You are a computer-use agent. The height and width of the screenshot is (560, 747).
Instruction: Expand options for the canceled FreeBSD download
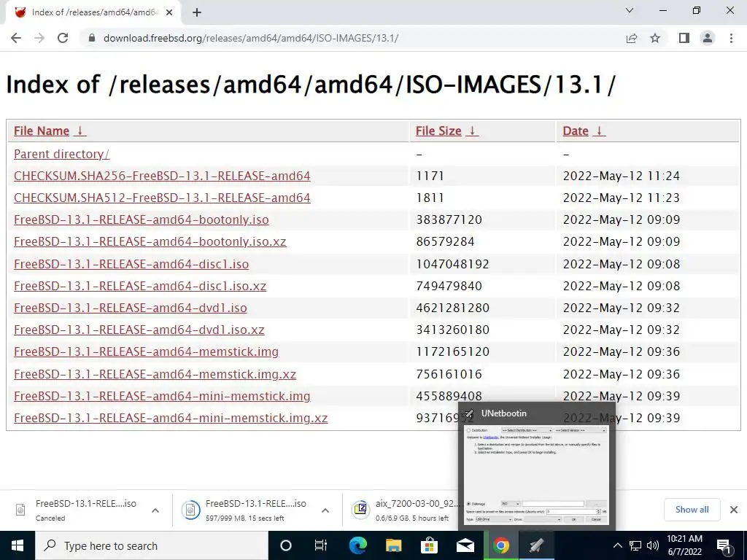click(x=155, y=510)
